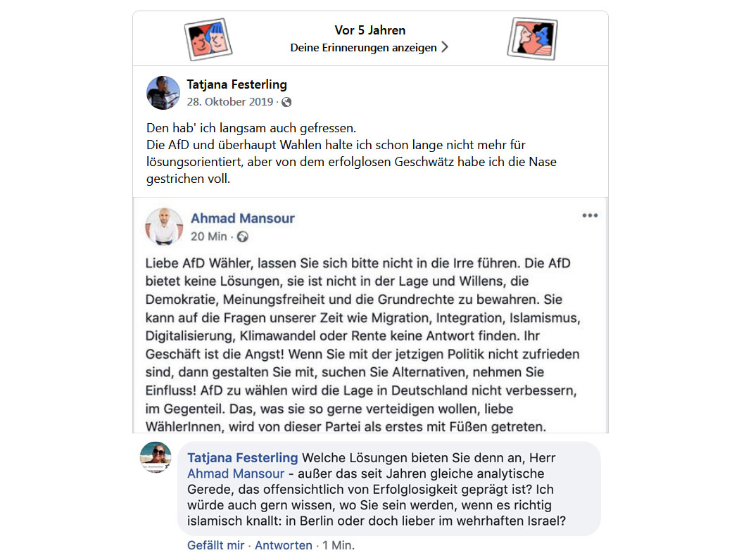
Task: Click the left memories illustration icon
Action: click(208, 39)
